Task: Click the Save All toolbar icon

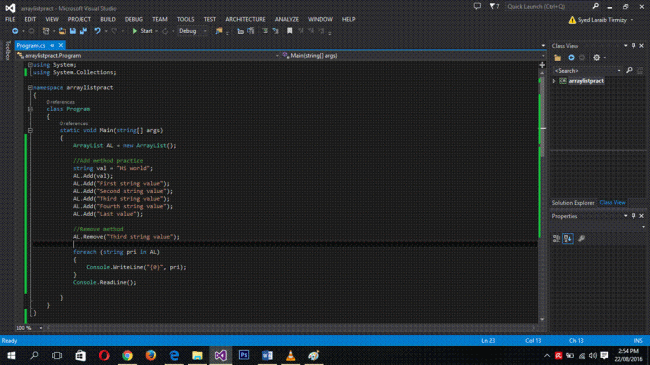Action: (83, 31)
